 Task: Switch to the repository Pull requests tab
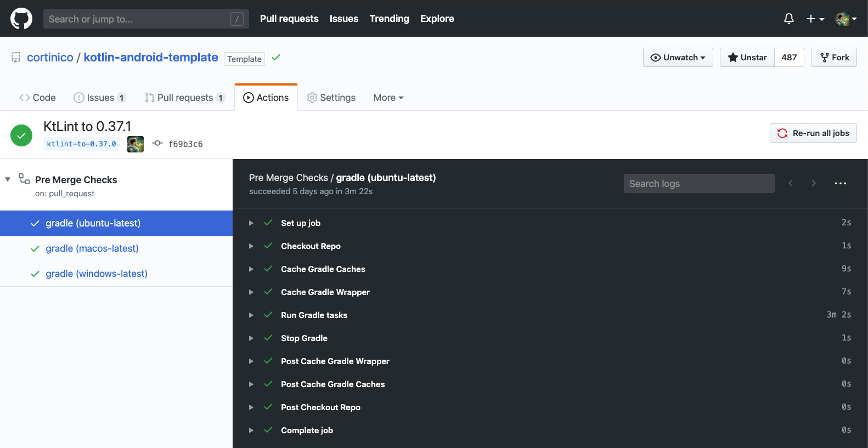pyautogui.click(x=185, y=98)
